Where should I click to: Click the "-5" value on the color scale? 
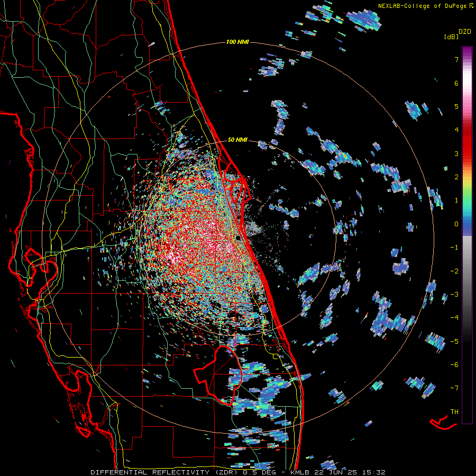454,341
